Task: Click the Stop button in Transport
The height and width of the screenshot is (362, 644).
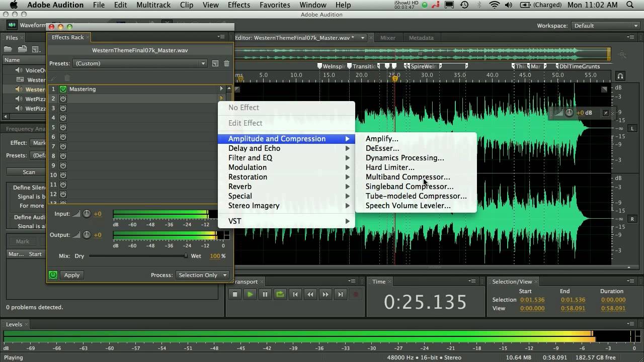Action: pyautogui.click(x=235, y=295)
